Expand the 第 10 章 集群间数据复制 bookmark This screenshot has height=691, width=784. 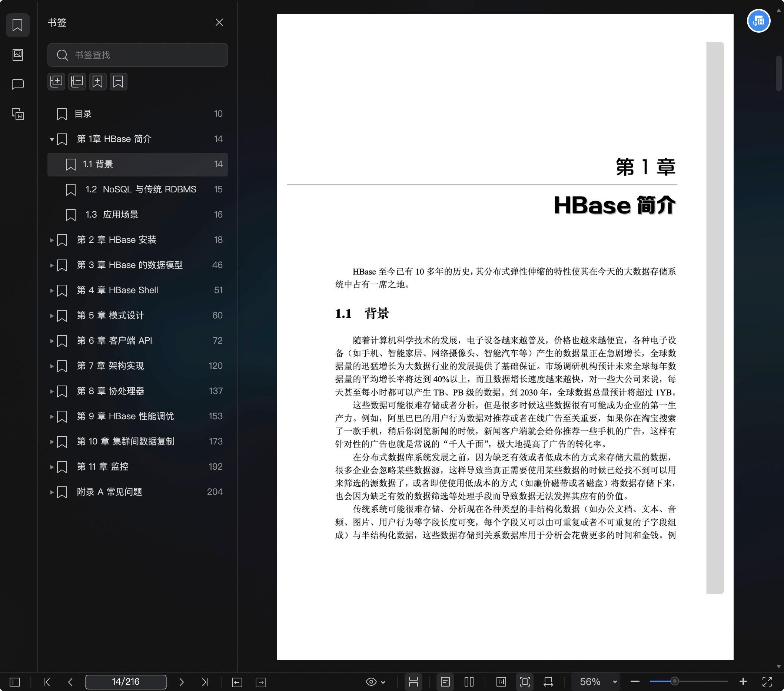(52, 442)
